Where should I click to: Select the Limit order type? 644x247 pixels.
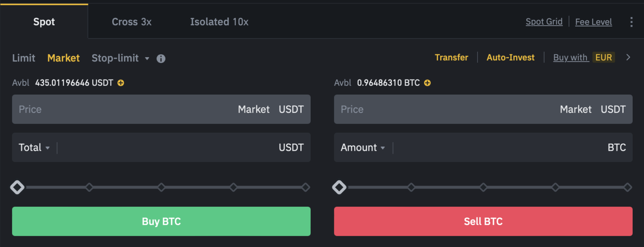click(23, 58)
